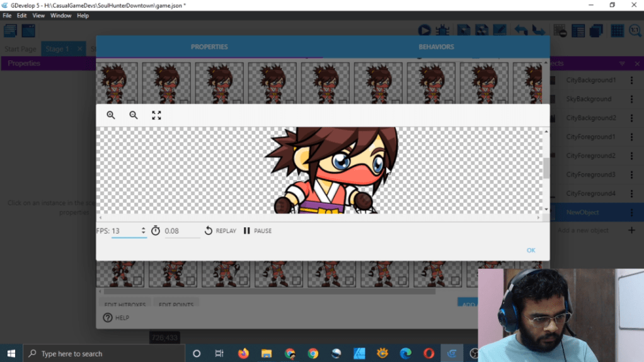Screen dimensions: 644x362
Task: Click the delete selection toolbar icon
Action: pos(560,31)
